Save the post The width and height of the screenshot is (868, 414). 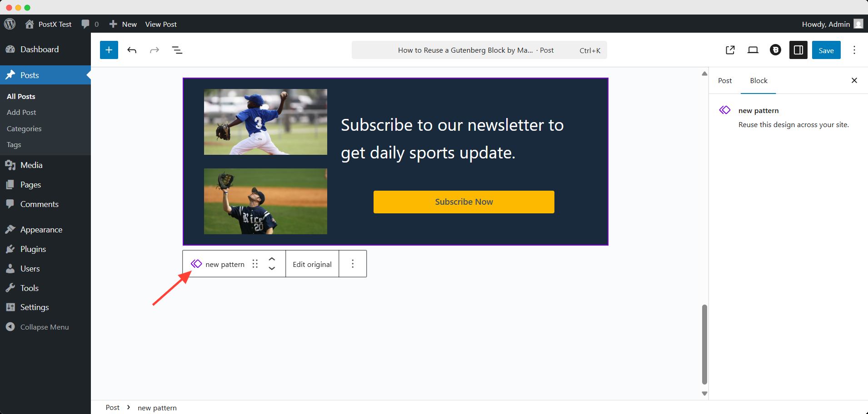click(x=826, y=50)
